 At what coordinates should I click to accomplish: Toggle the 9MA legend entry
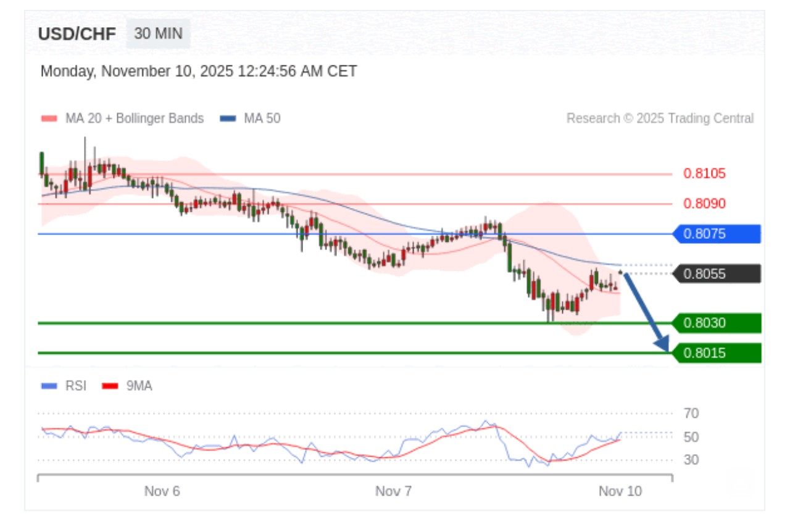pyautogui.click(x=139, y=386)
